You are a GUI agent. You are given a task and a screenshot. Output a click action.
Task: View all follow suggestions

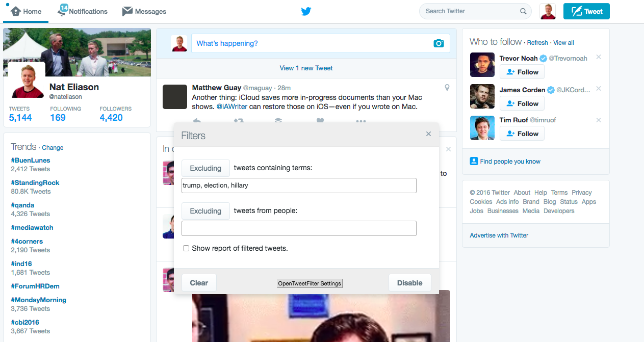coord(563,43)
